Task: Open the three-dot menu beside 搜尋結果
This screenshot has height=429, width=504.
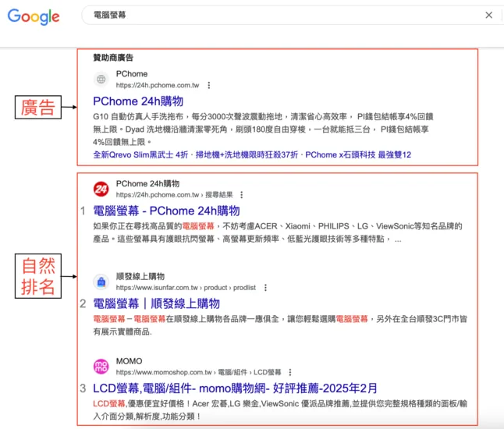Action: coord(242,195)
